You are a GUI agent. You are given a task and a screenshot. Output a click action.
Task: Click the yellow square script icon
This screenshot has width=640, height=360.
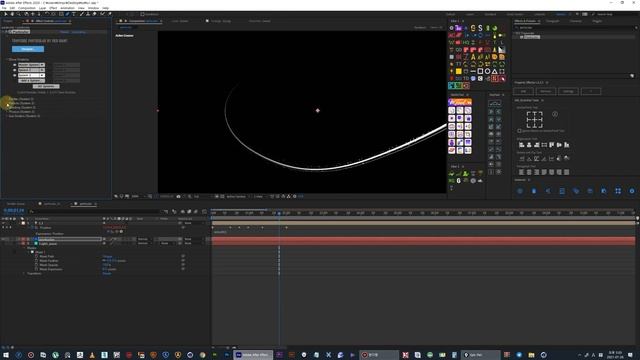(459, 71)
